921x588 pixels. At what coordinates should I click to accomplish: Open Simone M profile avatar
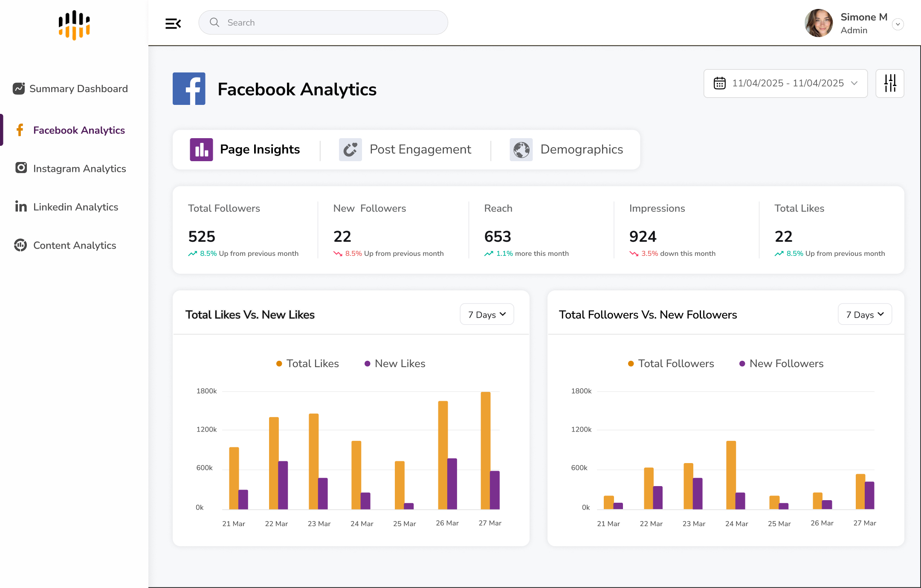[819, 23]
